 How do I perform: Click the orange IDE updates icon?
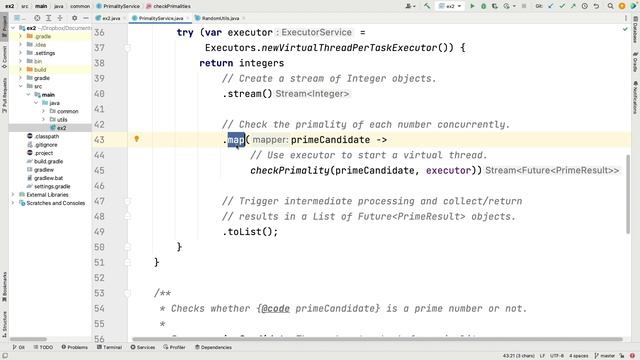click(622, 6)
